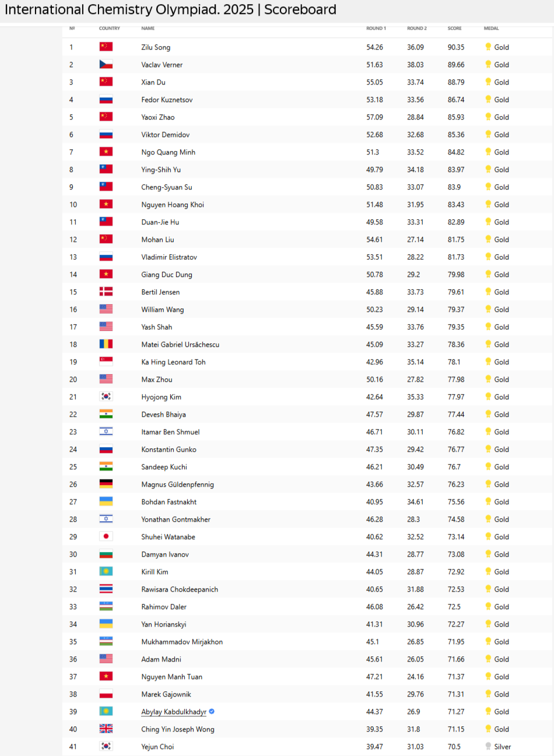554x756 pixels.
Task: Click the Denmark flag next to Bertil Jensen
Action: tap(106, 291)
